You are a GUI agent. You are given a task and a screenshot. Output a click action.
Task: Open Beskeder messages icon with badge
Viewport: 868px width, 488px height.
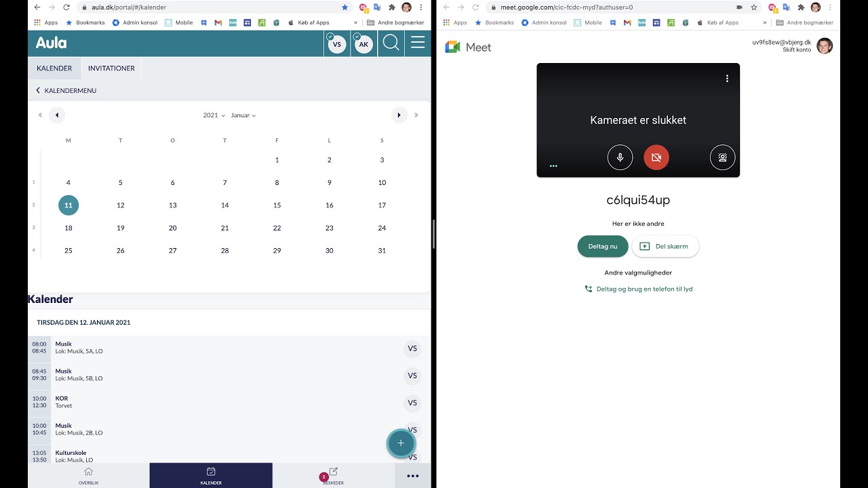(x=333, y=476)
